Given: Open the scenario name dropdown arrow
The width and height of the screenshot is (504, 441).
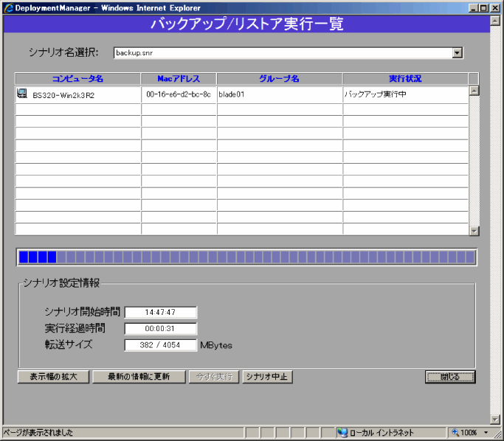Looking at the screenshot, I should [457, 52].
